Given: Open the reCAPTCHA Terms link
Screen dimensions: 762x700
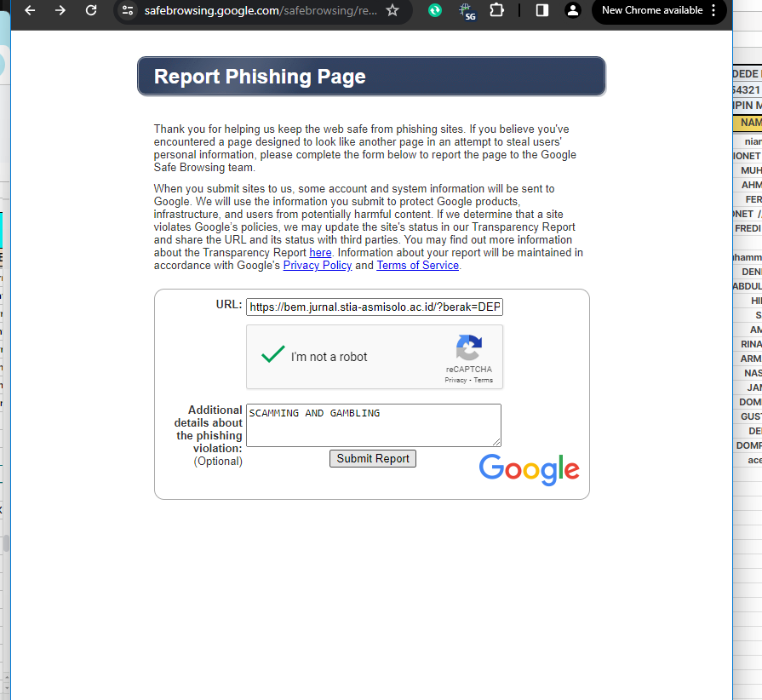Looking at the screenshot, I should [x=483, y=380].
